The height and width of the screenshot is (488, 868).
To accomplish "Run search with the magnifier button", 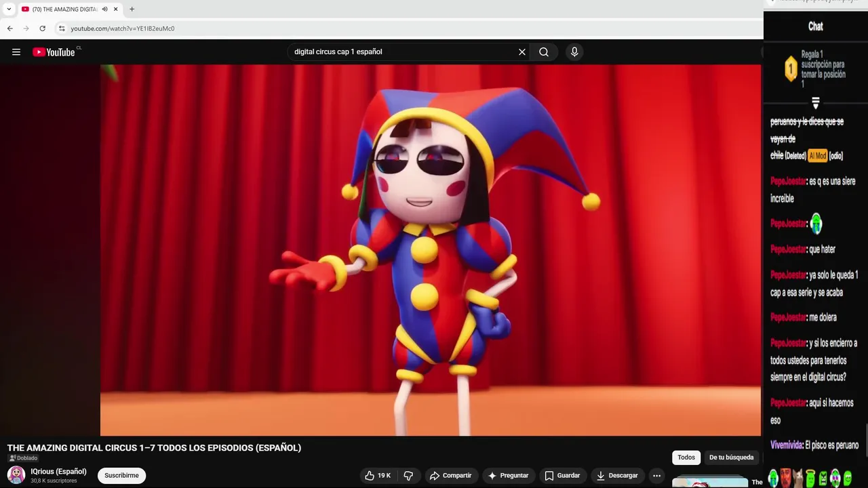I will pos(544,52).
